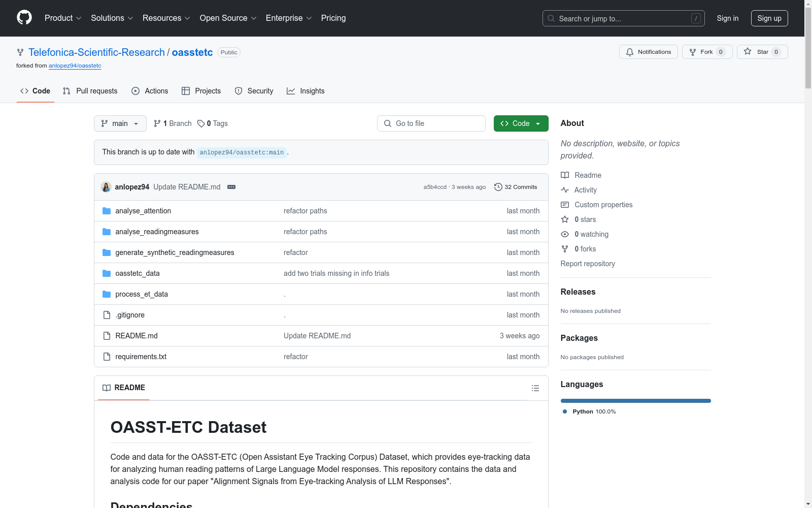812x508 pixels.
Task: Click the Sign up button
Action: 769,18
